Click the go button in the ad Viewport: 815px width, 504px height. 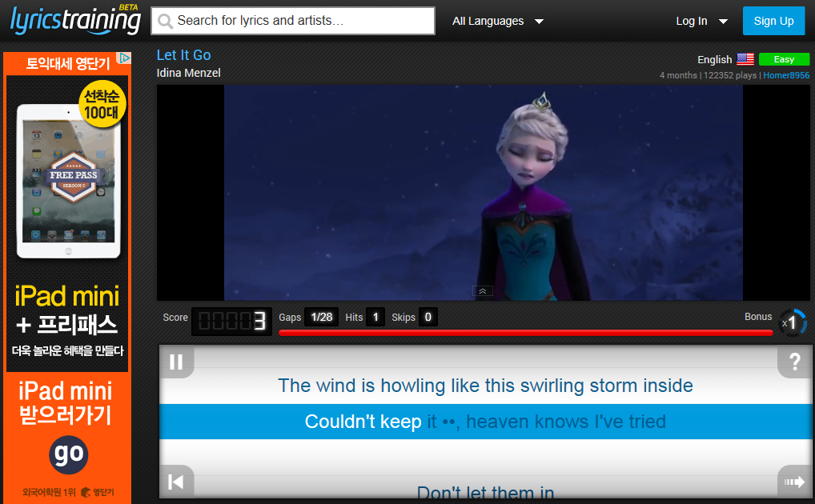pyautogui.click(x=69, y=454)
